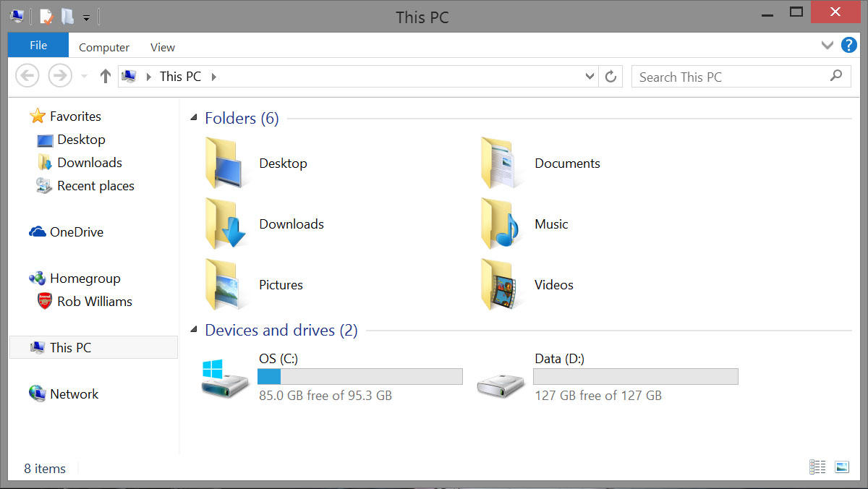This screenshot has height=489, width=868.
Task: Click the Homegroup icon in sidebar
Action: coord(37,278)
